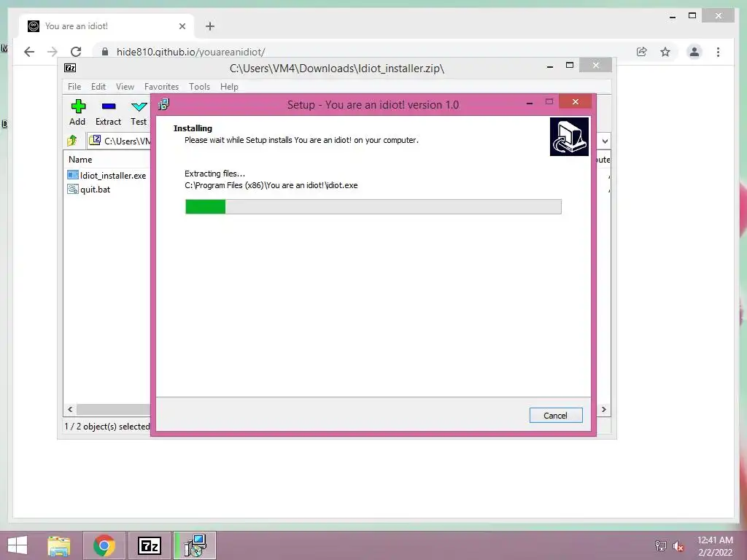
Task: Open new tab with plus button
Action: click(210, 26)
